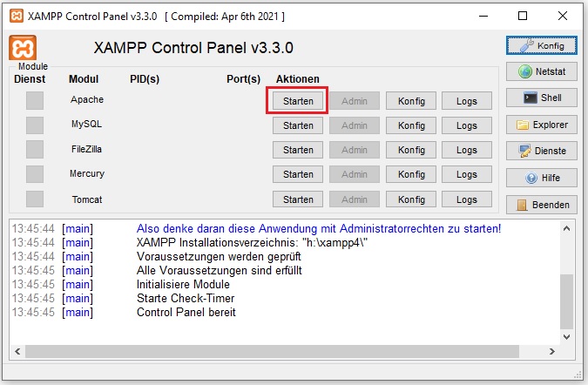Toggle the MySQL Dienst service checkbox
Viewport: 588px width, 385px height.
[35, 125]
